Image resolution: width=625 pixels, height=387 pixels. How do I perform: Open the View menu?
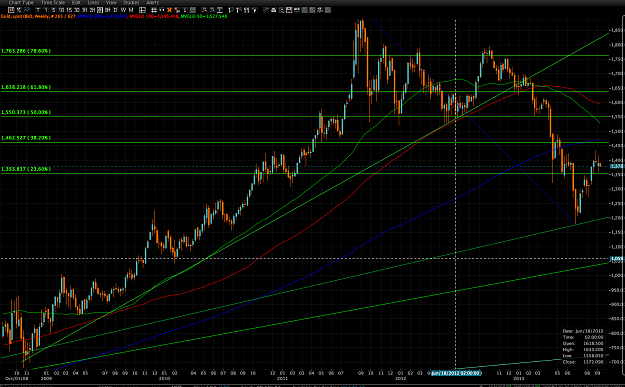111,2
